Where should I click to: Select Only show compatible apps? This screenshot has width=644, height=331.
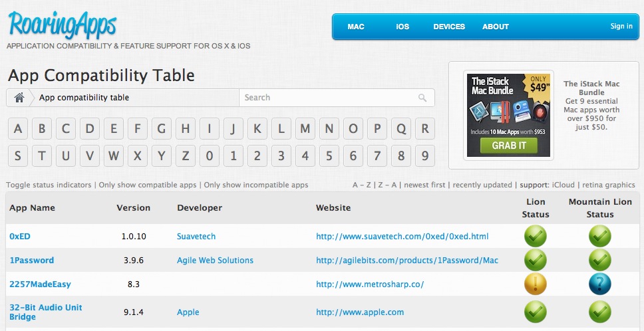point(148,185)
